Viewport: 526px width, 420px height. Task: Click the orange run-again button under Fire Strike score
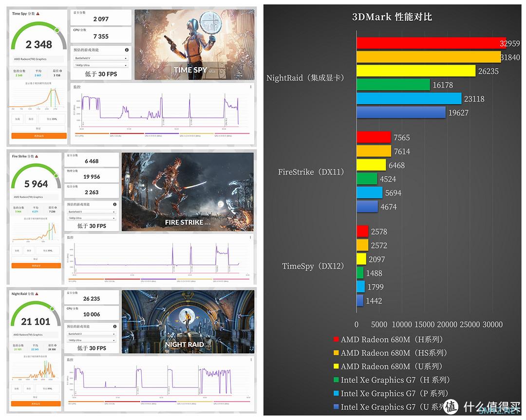pyautogui.click(x=36, y=265)
